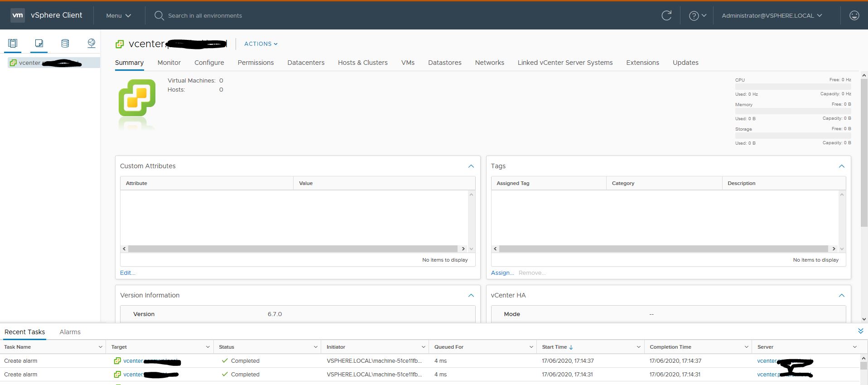Sort the tasks by the Task Name column header

pyautogui.click(x=18, y=347)
